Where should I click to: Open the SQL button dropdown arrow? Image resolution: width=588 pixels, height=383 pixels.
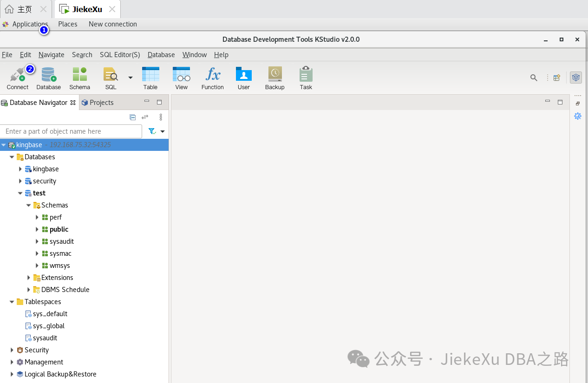[x=130, y=78]
